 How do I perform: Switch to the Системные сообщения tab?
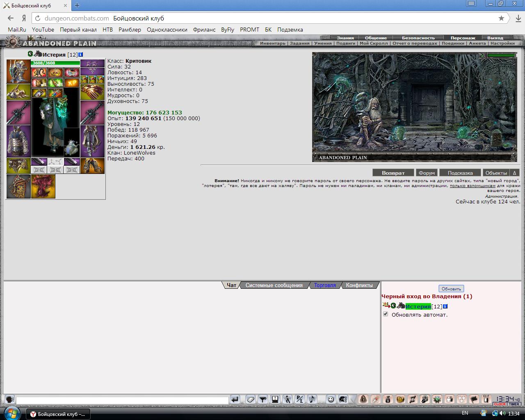(274, 285)
